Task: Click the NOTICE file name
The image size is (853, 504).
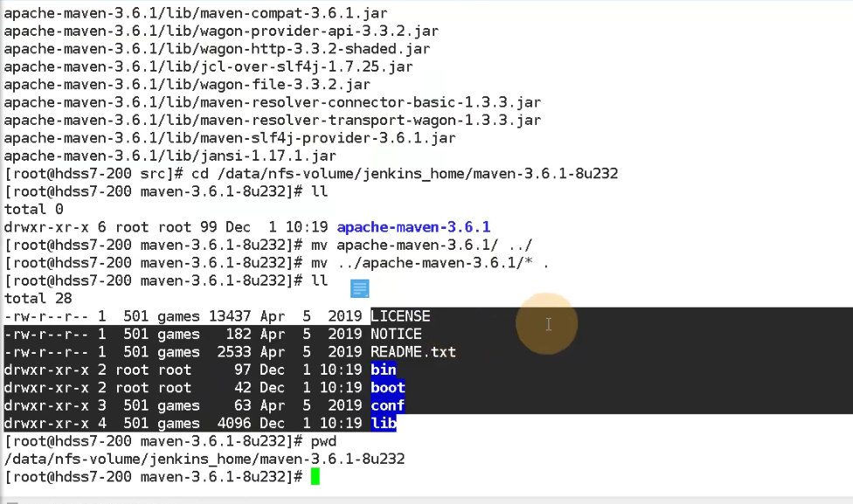Action: click(396, 334)
